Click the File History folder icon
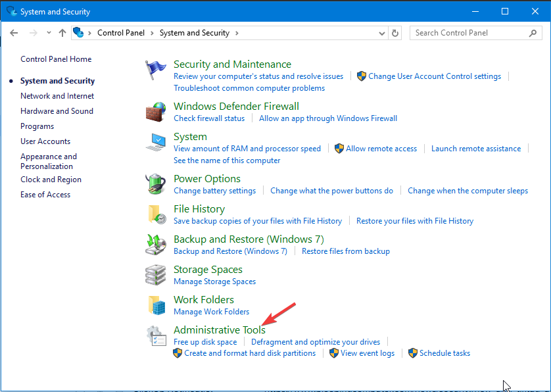The image size is (551, 392). (x=156, y=214)
